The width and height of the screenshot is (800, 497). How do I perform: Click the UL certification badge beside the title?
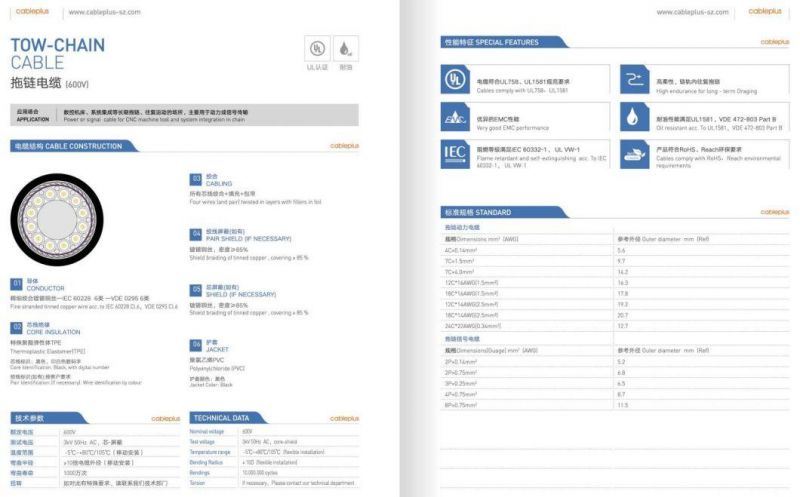pyautogui.click(x=317, y=48)
